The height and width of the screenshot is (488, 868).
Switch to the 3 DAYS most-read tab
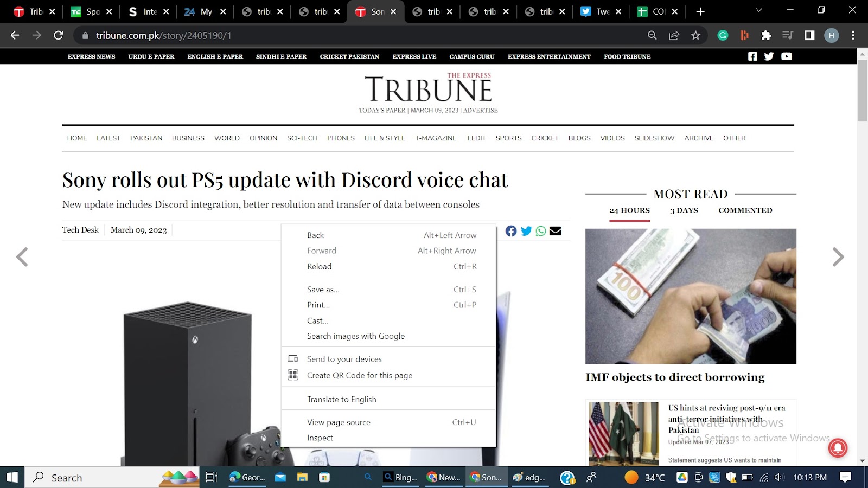pyautogui.click(x=684, y=210)
